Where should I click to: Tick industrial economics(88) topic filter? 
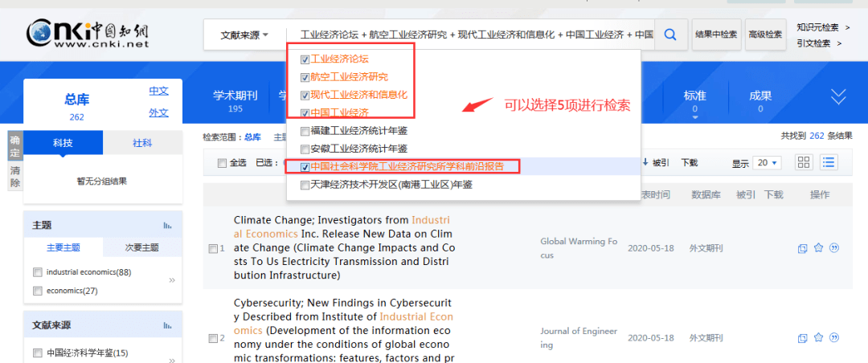coord(38,272)
